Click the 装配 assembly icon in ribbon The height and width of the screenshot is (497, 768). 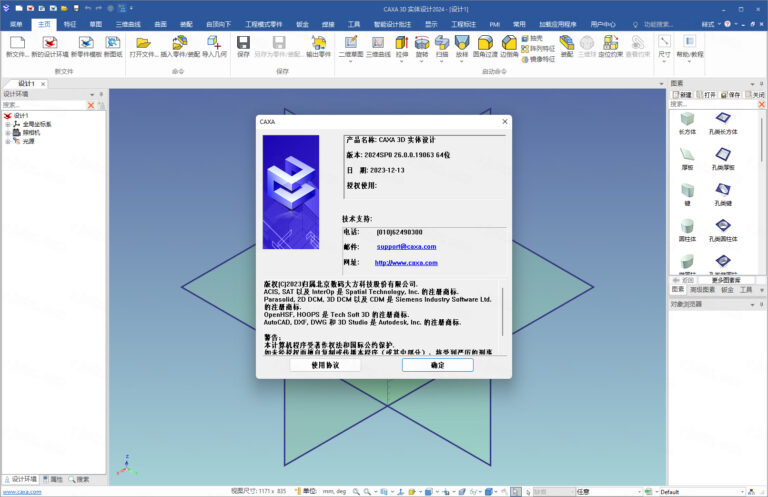pyautogui.click(x=567, y=43)
